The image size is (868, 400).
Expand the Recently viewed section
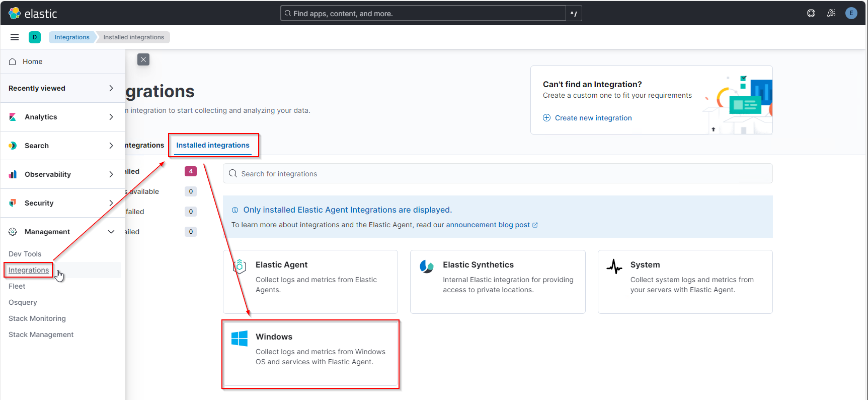click(x=63, y=88)
